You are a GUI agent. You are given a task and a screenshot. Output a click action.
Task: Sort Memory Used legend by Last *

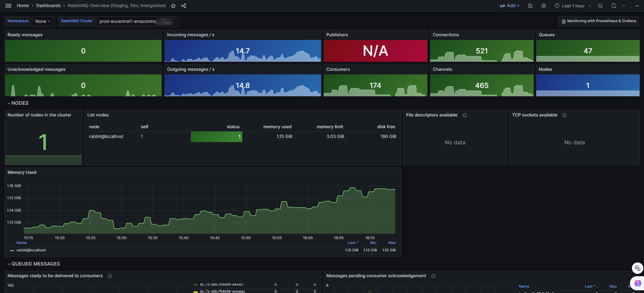pyautogui.click(x=353, y=243)
